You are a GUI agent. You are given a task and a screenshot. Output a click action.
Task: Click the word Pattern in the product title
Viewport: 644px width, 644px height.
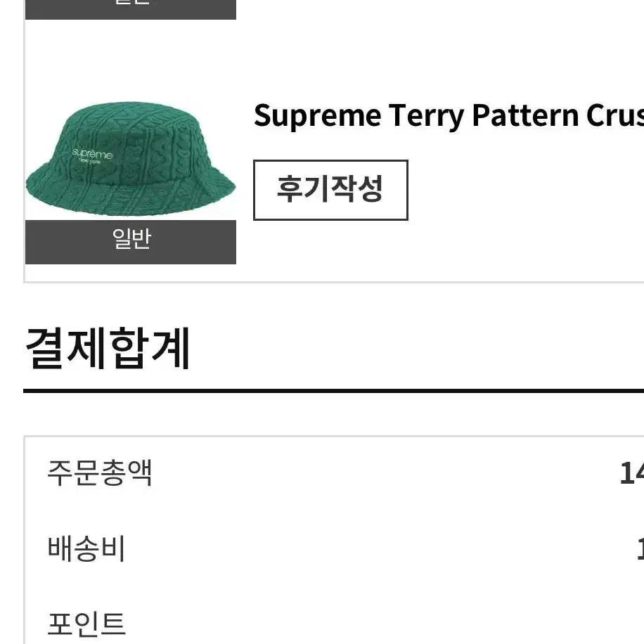(x=525, y=115)
